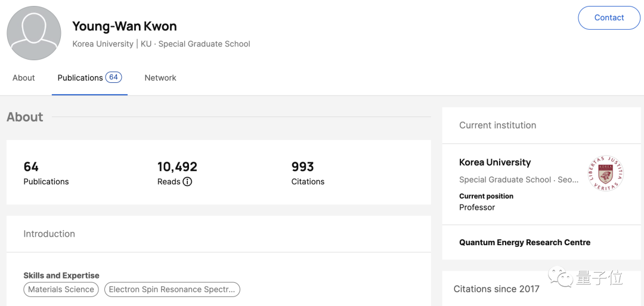Select the Materials Science skill tag

61,289
